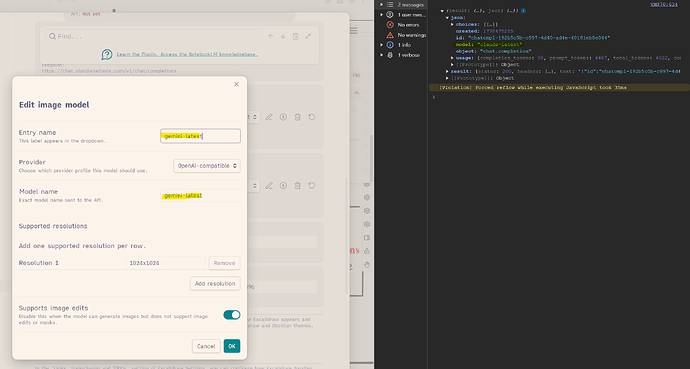The height and width of the screenshot is (369, 690).
Task: Click the Add resolution button
Action: click(215, 284)
